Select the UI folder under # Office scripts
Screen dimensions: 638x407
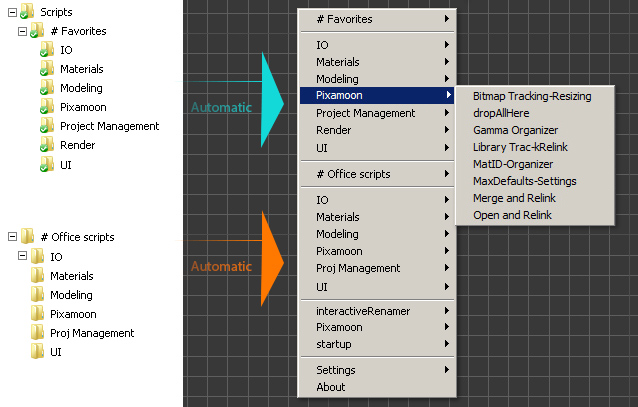pyautogui.click(x=56, y=352)
